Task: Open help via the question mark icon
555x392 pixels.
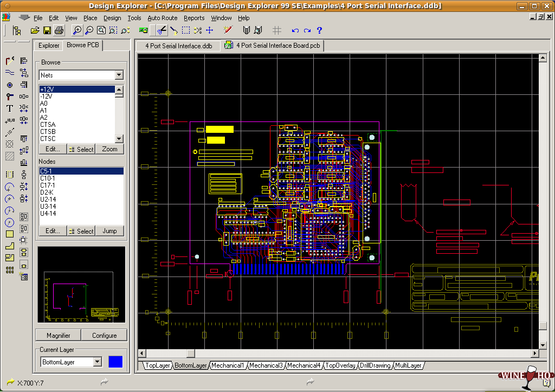Action: click(319, 30)
